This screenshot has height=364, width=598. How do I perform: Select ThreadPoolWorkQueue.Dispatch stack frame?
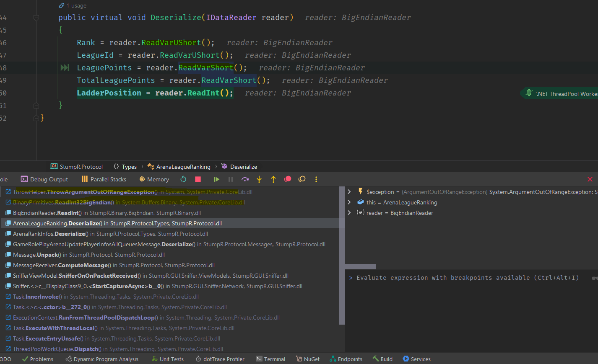click(x=170, y=349)
